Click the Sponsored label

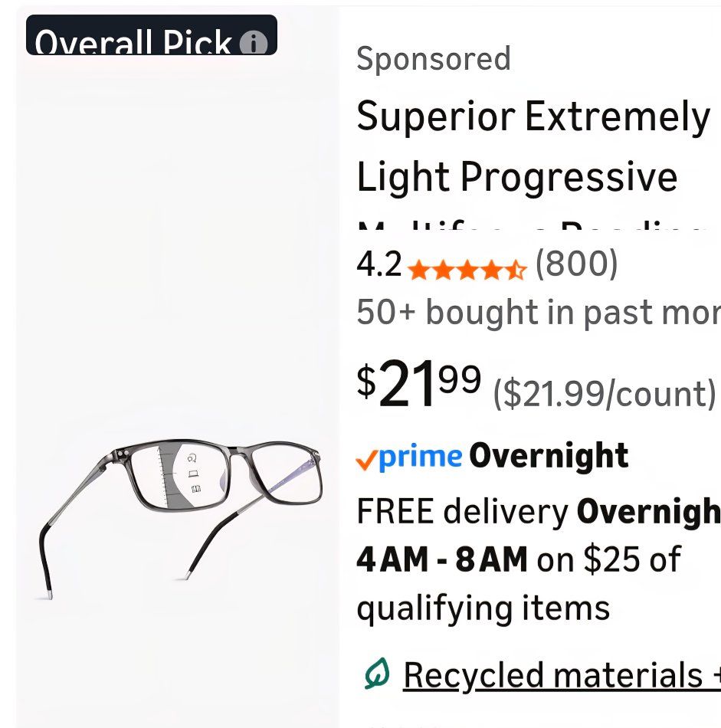(434, 59)
